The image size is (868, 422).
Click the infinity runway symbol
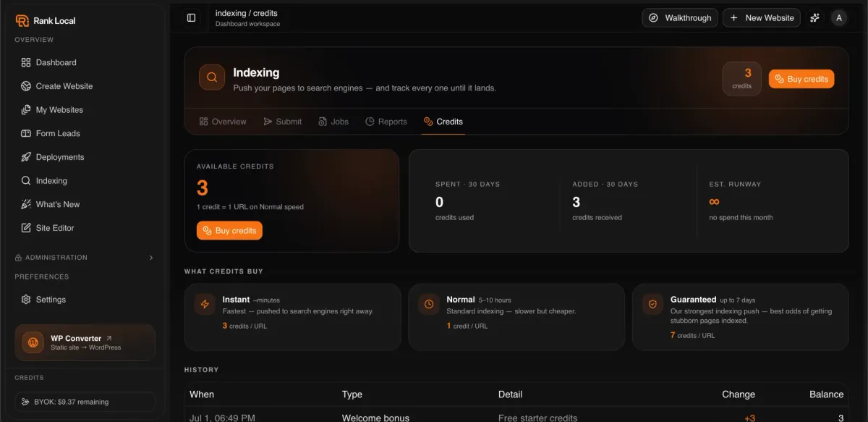pyautogui.click(x=715, y=202)
